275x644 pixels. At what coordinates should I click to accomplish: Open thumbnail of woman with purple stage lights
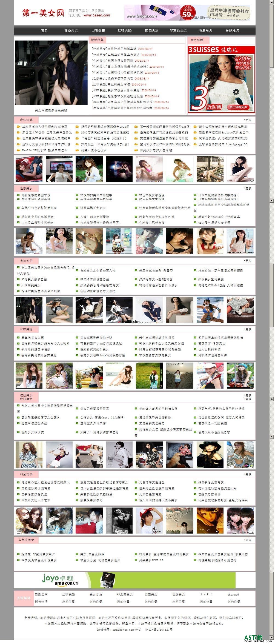(x=119, y=169)
